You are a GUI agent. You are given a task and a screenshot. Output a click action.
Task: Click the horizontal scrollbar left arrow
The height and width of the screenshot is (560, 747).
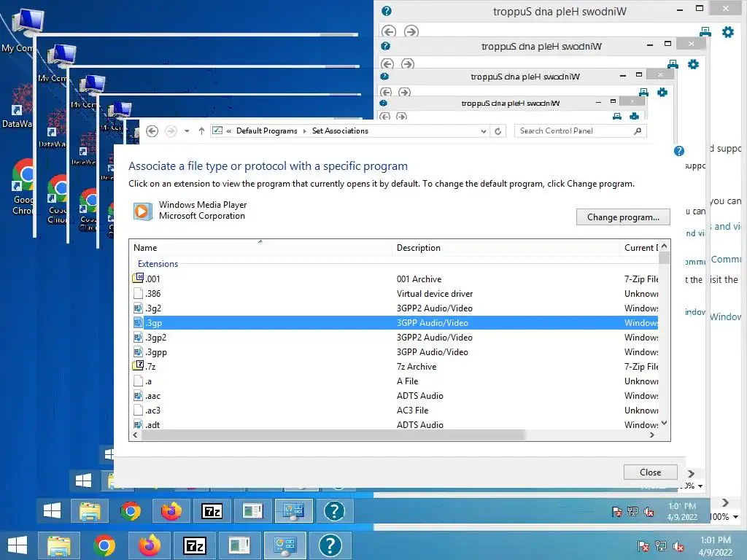coord(135,435)
